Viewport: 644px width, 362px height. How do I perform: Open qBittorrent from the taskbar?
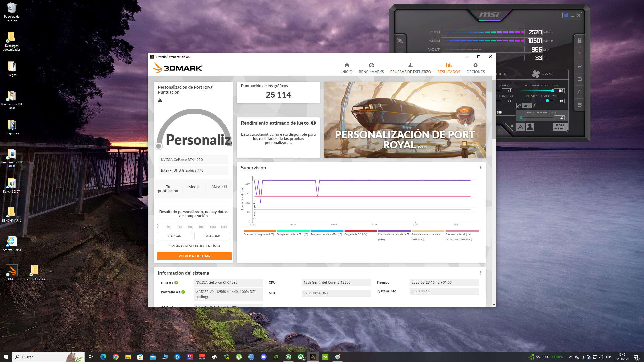[251, 357]
